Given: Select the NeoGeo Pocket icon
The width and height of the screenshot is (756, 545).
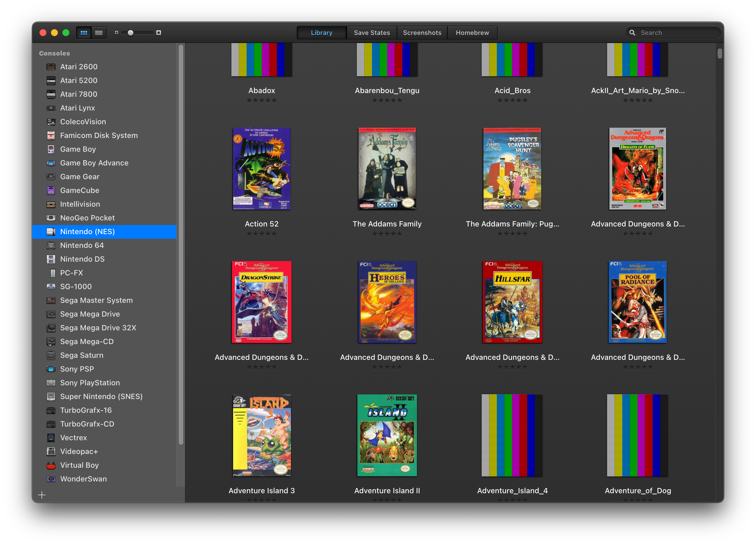Looking at the screenshot, I should pos(51,218).
